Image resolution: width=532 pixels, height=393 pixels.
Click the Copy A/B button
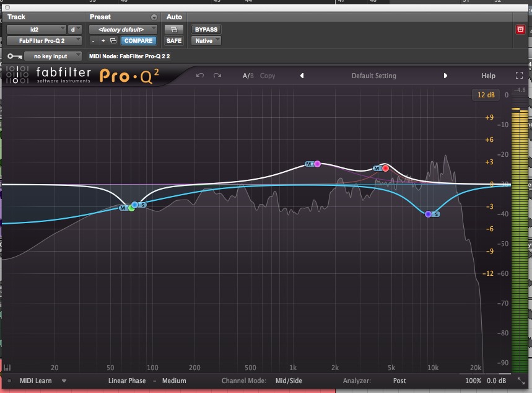point(268,76)
